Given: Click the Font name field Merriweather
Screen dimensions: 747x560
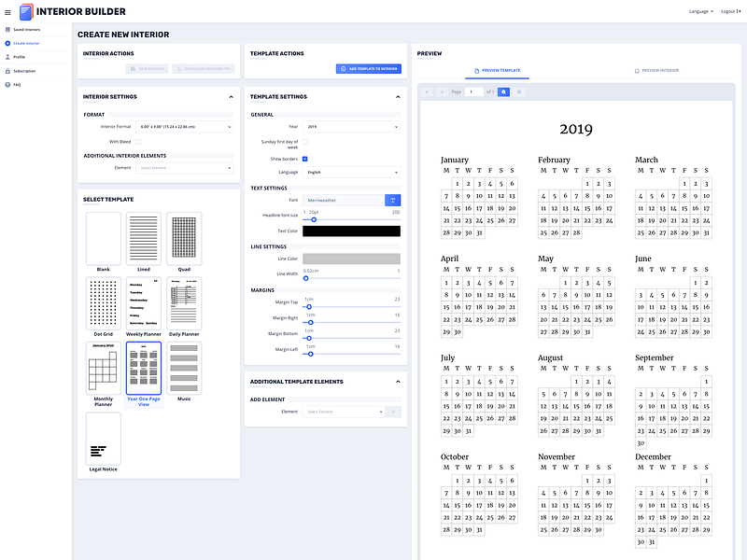Looking at the screenshot, I should [344, 200].
